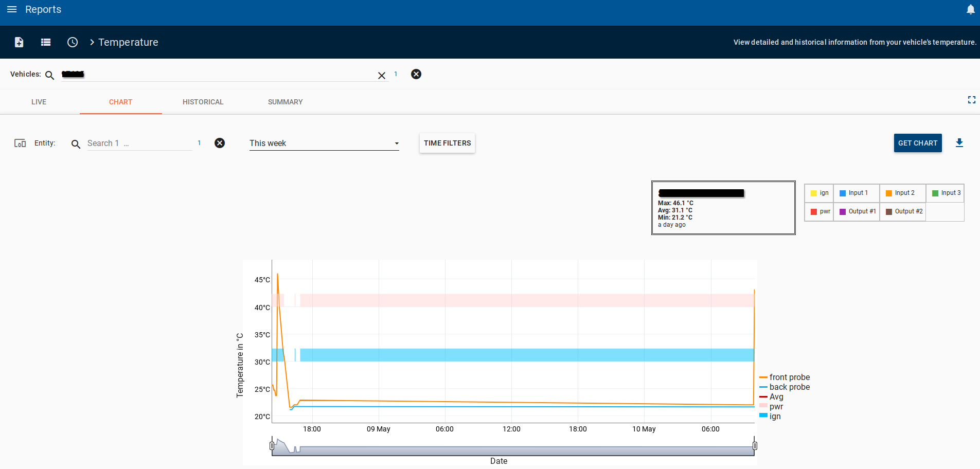Screen dimensions: 980x469
Task: Toggle the Output #2 brown legend entry
Action: [903, 211]
